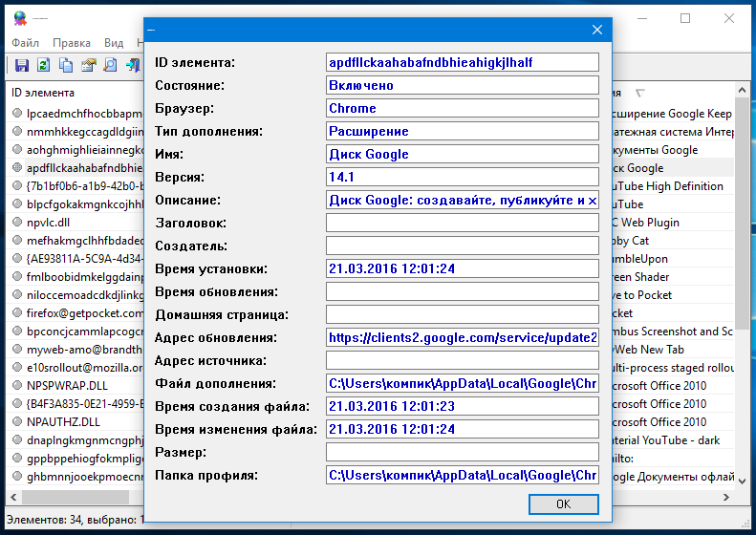
Task: Click the icon beside nmmhkkegccagdldgiim row
Action: pos(17,132)
